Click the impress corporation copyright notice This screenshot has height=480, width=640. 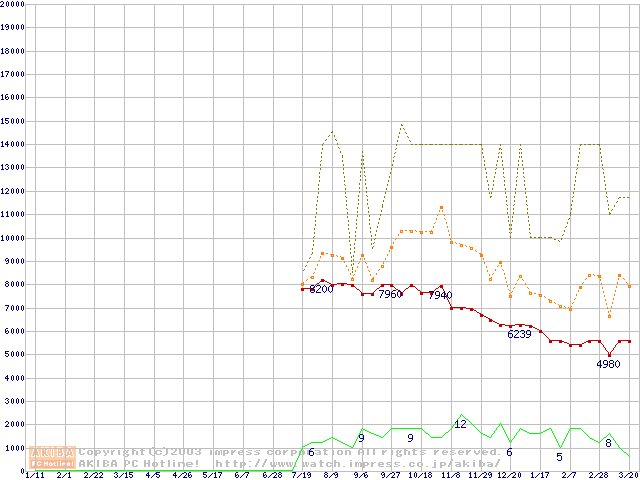pyautogui.click(x=290, y=452)
